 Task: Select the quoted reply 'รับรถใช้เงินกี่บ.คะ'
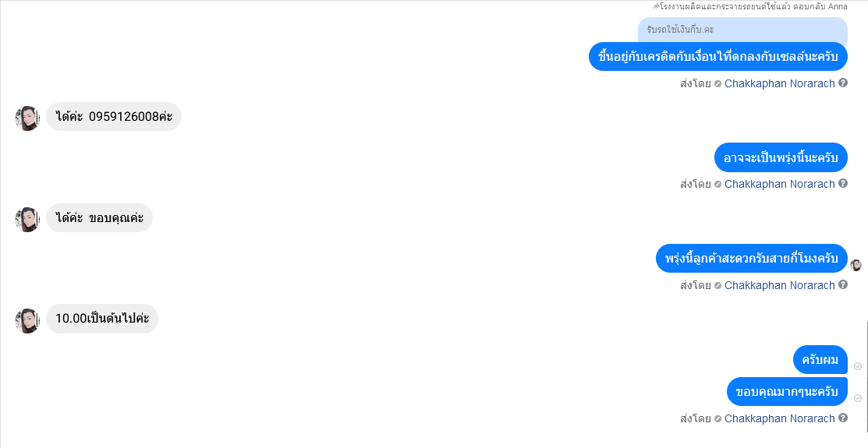pos(742,30)
